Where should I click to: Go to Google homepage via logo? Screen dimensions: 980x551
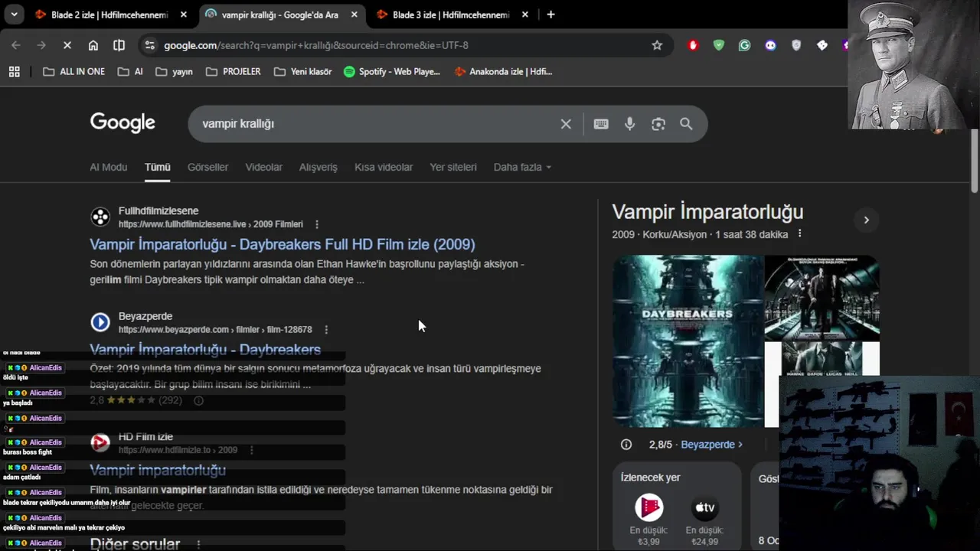coord(122,122)
